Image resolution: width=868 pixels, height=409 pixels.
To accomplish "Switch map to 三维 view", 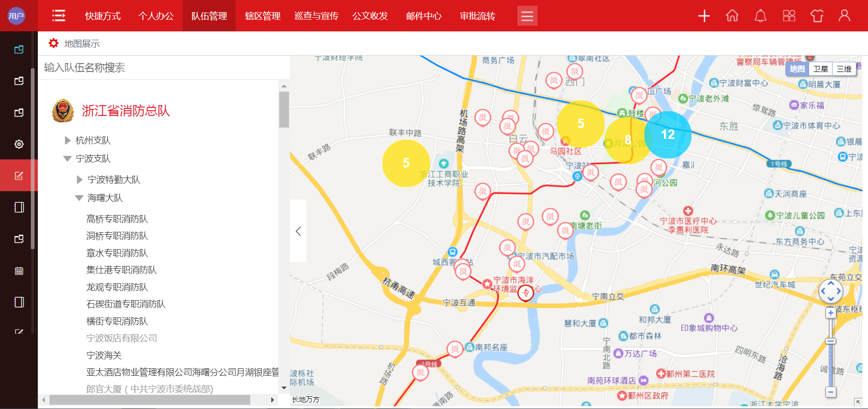I will coord(844,69).
